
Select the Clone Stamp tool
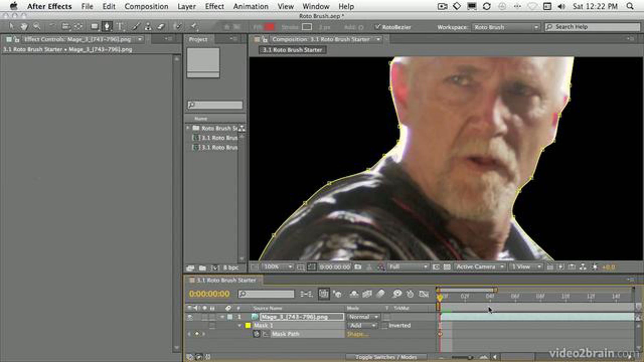(148, 27)
